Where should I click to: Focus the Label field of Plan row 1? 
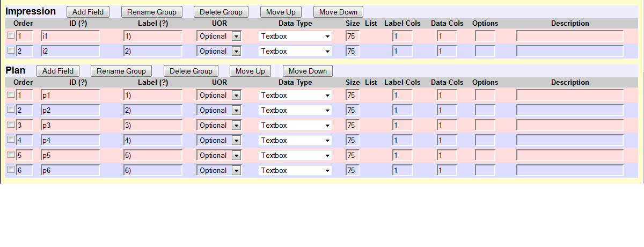click(152, 95)
